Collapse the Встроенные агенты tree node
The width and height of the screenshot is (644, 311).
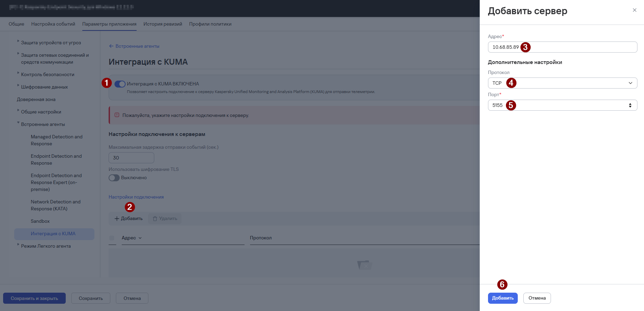click(x=18, y=123)
